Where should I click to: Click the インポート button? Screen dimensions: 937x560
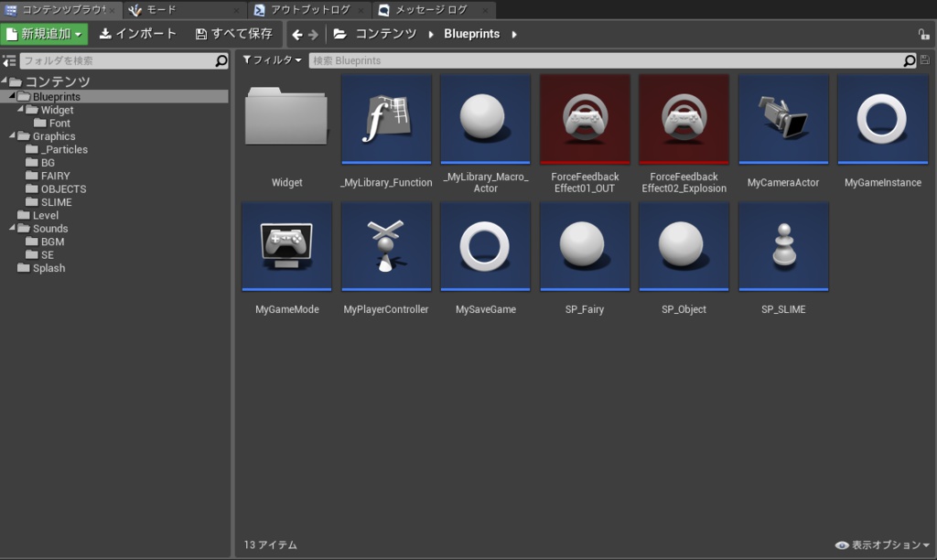point(138,34)
